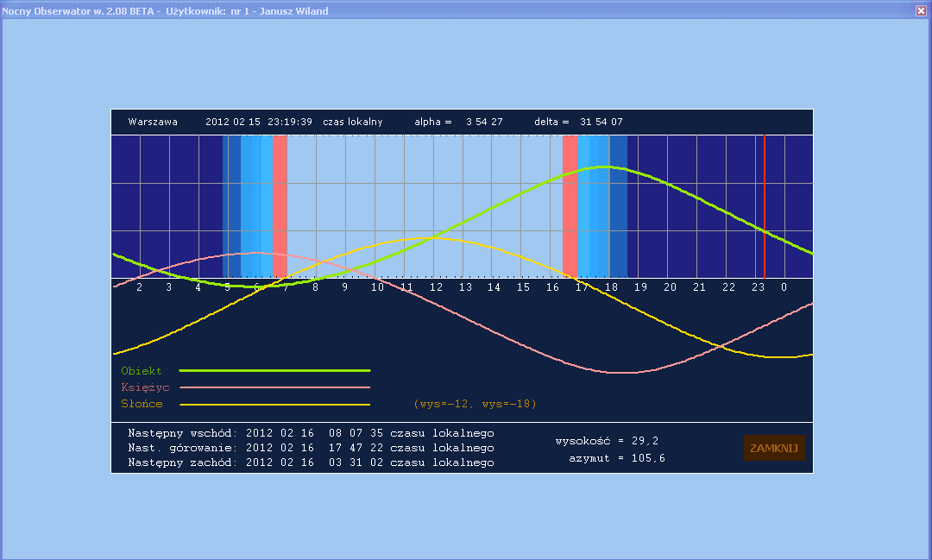Click hour label 12 on the axis
Image resolution: width=932 pixels, height=560 pixels.
[x=437, y=287]
